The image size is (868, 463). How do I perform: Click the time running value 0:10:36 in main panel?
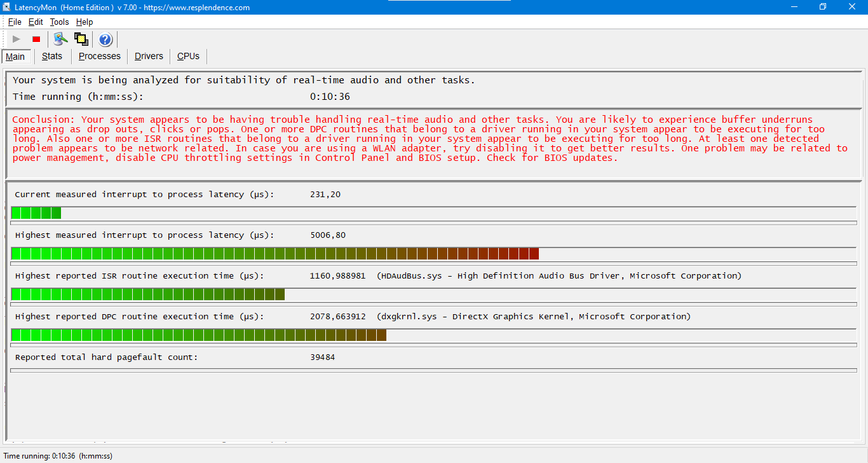click(330, 97)
